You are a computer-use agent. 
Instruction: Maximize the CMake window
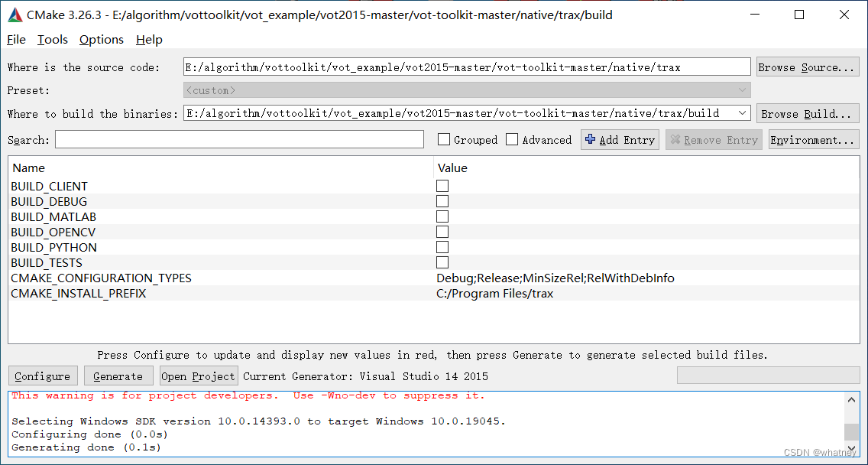[799, 15]
